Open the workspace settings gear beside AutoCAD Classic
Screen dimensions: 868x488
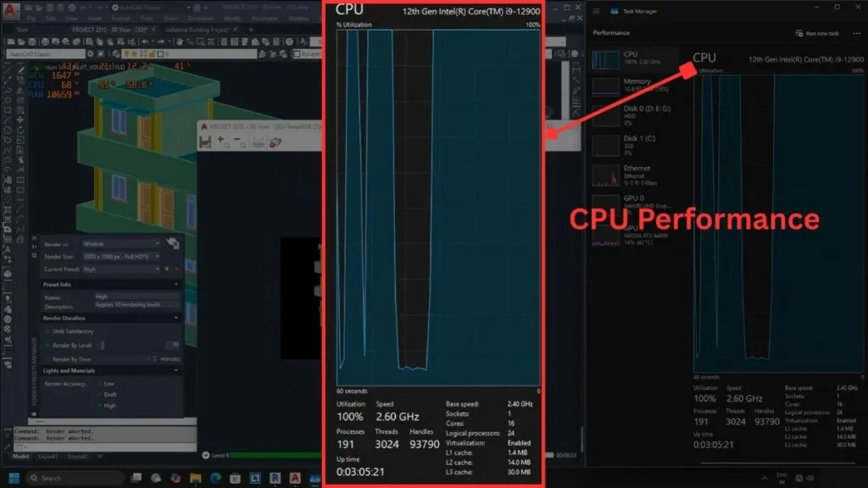point(91,53)
